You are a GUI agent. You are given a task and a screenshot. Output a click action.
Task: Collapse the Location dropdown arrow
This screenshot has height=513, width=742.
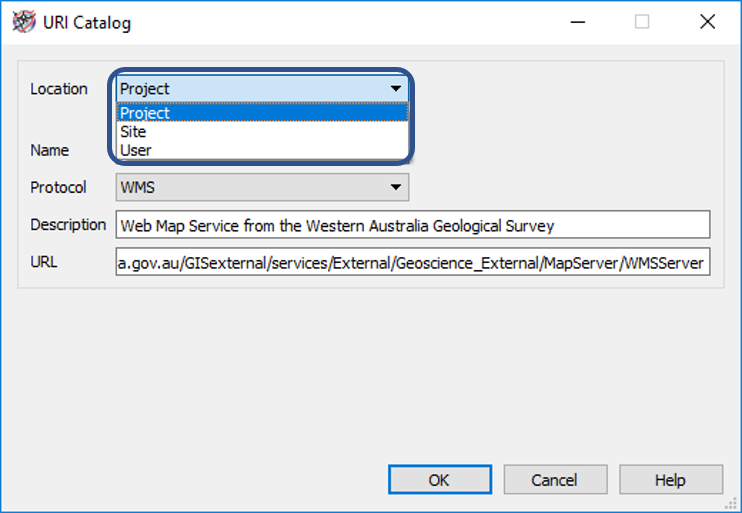click(396, 89)
